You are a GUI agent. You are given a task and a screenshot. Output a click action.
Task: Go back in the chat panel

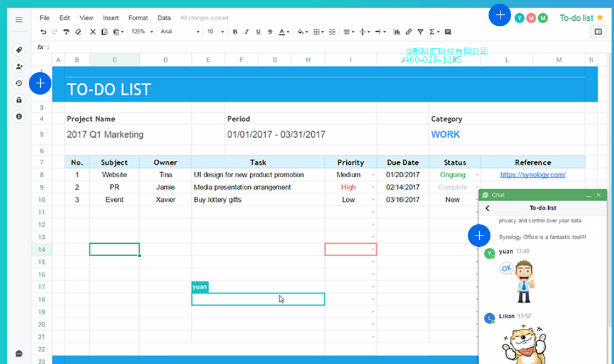488,208
